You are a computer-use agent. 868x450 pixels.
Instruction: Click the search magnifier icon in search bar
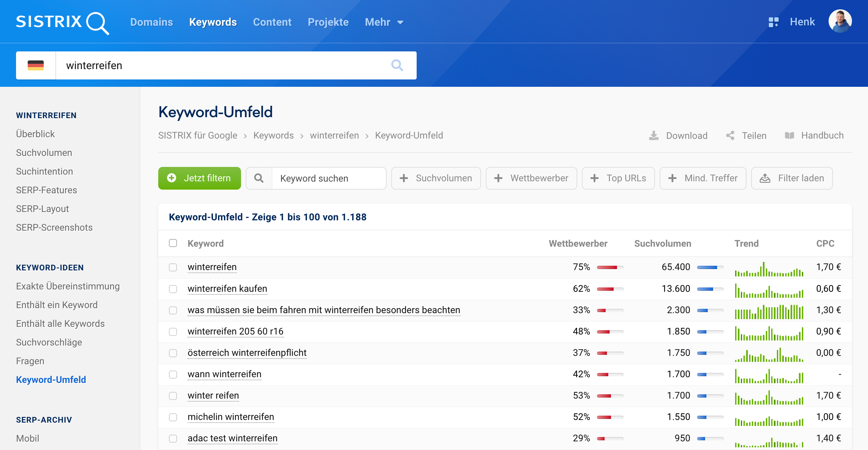point(397,65)
